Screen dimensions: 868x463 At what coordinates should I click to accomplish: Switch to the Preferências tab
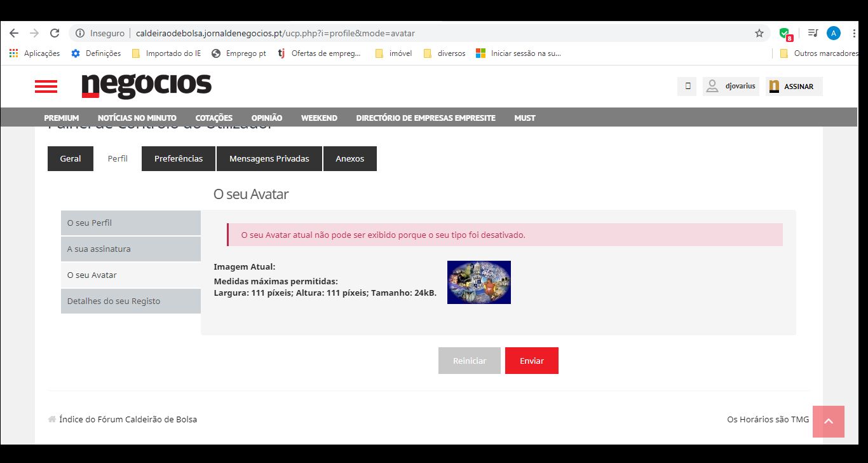pos(179,159)
